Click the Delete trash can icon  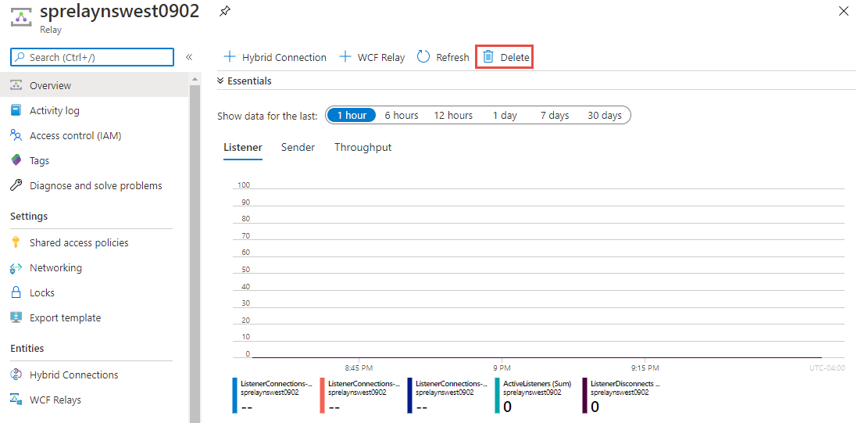488,56
